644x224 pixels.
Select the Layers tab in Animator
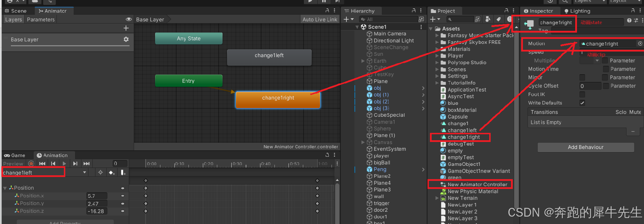point(14,20)
